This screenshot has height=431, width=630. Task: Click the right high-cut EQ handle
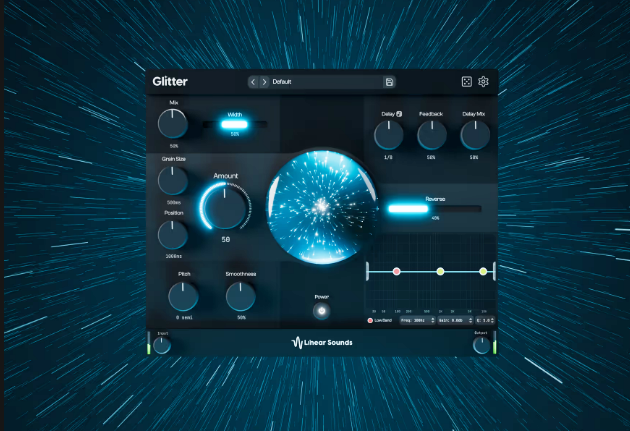pos(494,272)
